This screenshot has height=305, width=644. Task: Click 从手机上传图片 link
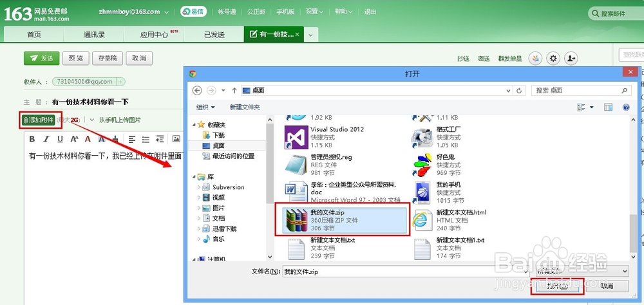[x=120, y=120]
